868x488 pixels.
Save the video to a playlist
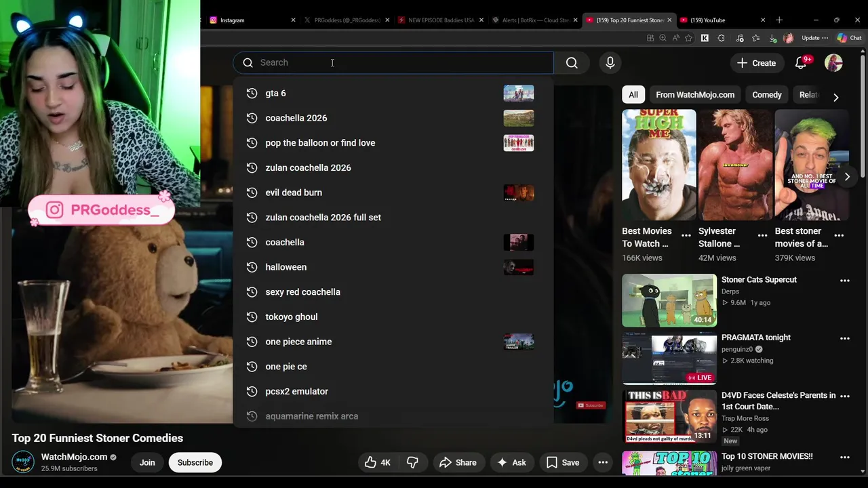pyautogui.click(x=563, y=462)
